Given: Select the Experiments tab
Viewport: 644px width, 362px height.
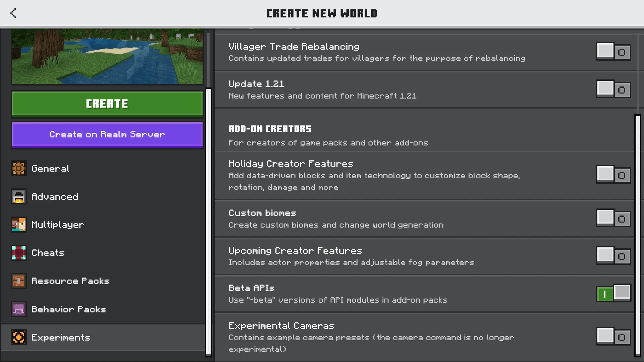Looking at the screenshot, I should point(103,337).
